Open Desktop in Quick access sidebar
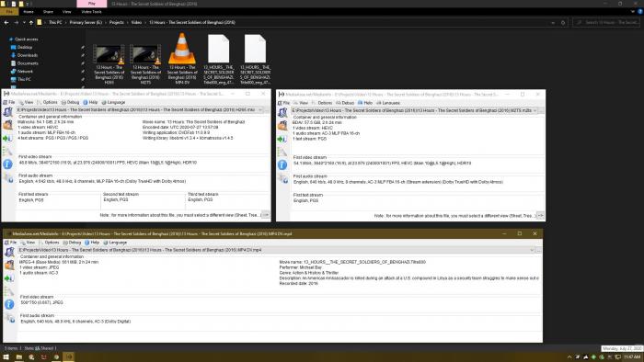 (x=21, y=48)
